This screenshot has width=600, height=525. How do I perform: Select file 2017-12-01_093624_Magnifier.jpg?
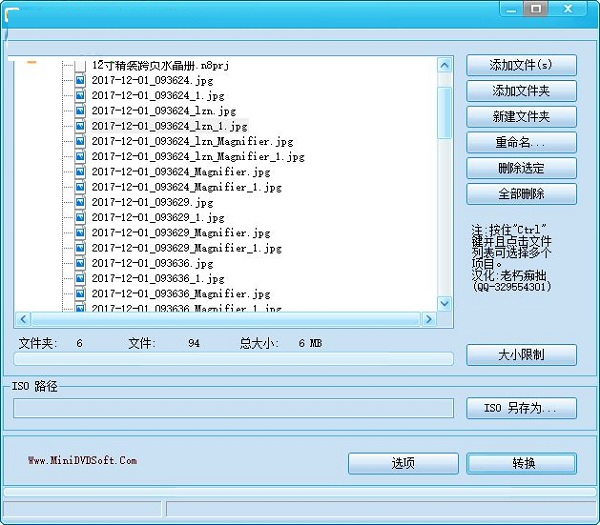[181, 172]
